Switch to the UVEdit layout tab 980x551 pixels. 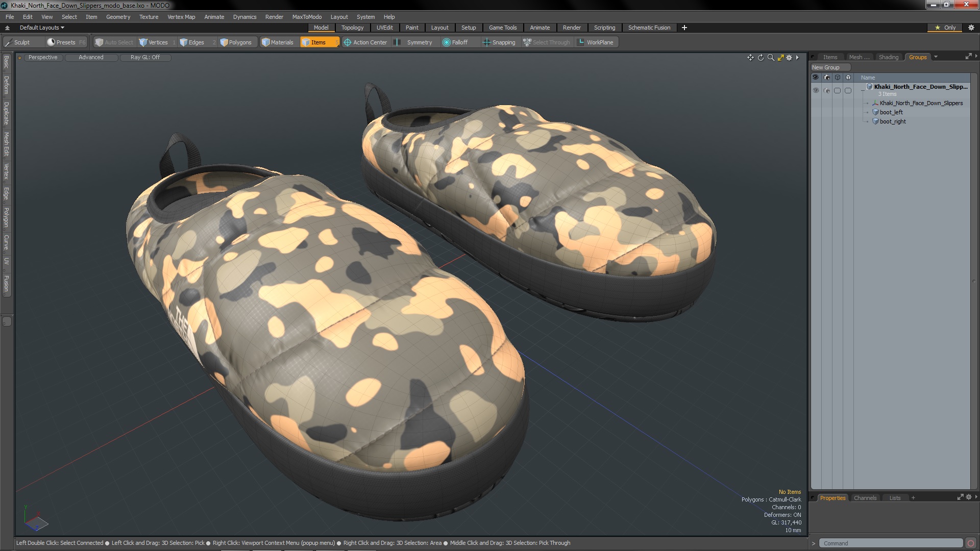384,28
